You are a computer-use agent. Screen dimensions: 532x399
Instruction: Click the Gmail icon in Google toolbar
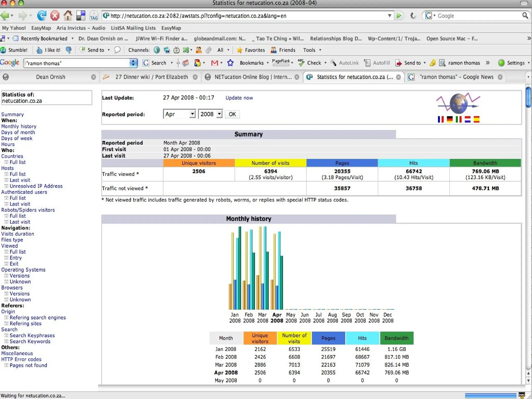(214, 63)
